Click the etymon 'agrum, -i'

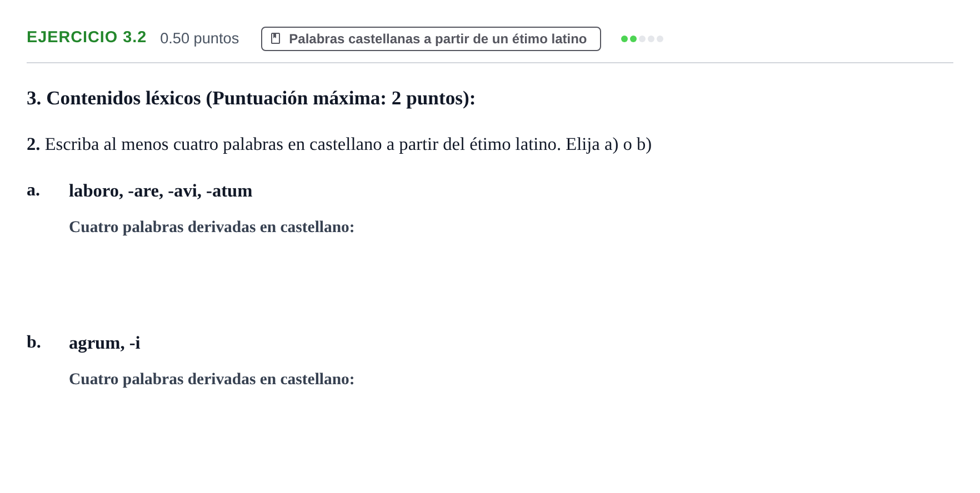[x=104, y=343]
